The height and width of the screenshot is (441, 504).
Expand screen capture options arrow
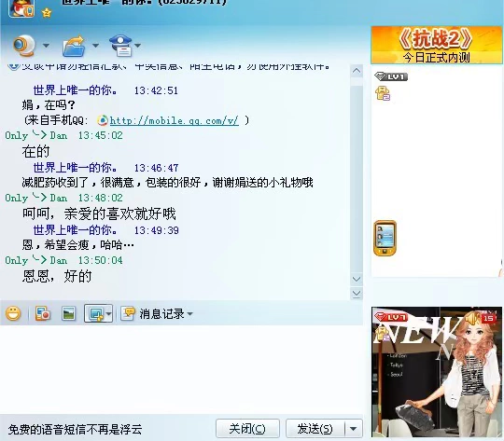click(109, 314)
